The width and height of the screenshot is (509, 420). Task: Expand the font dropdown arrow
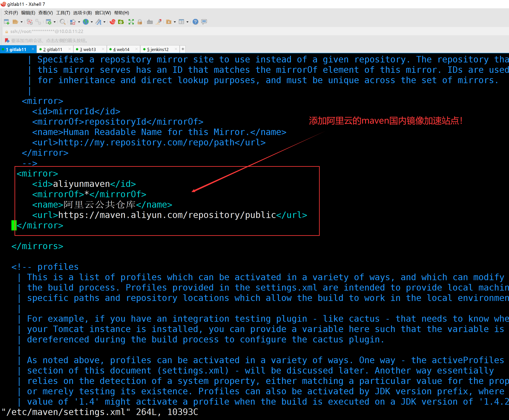(104, 22)
